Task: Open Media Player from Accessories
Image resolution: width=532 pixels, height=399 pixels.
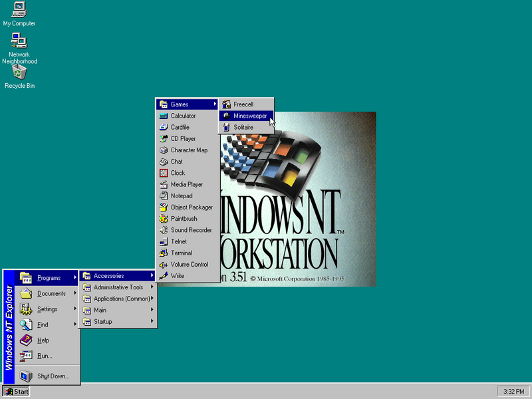Action: tap(186, 184)
